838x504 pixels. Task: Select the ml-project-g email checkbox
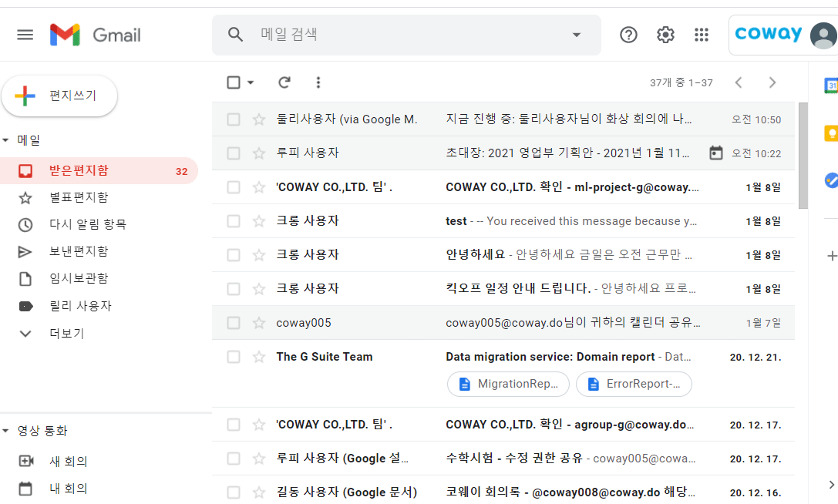(x=234, y=187)
